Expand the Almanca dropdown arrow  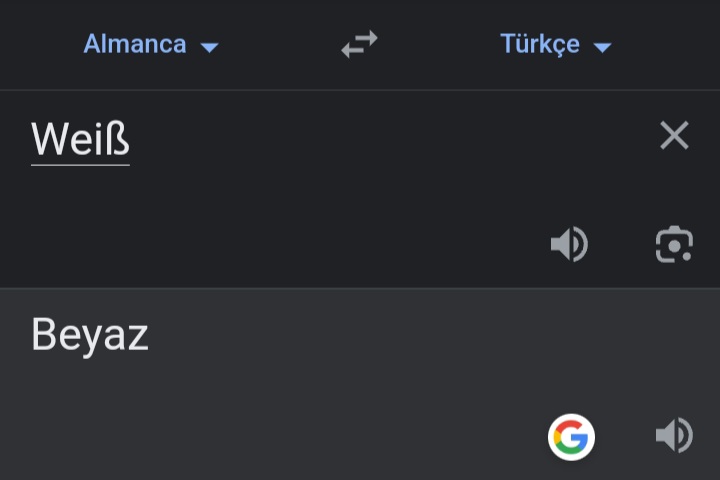pos(209,47)
